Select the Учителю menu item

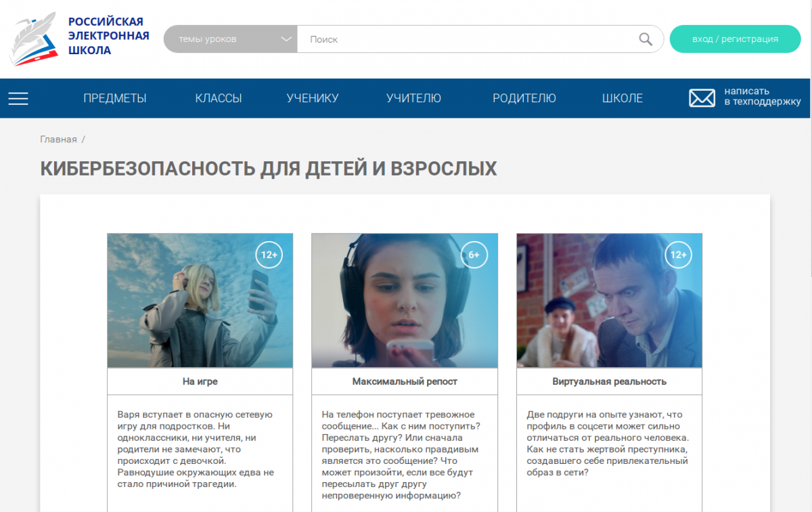pyautogui.click(x=413, y=98)
